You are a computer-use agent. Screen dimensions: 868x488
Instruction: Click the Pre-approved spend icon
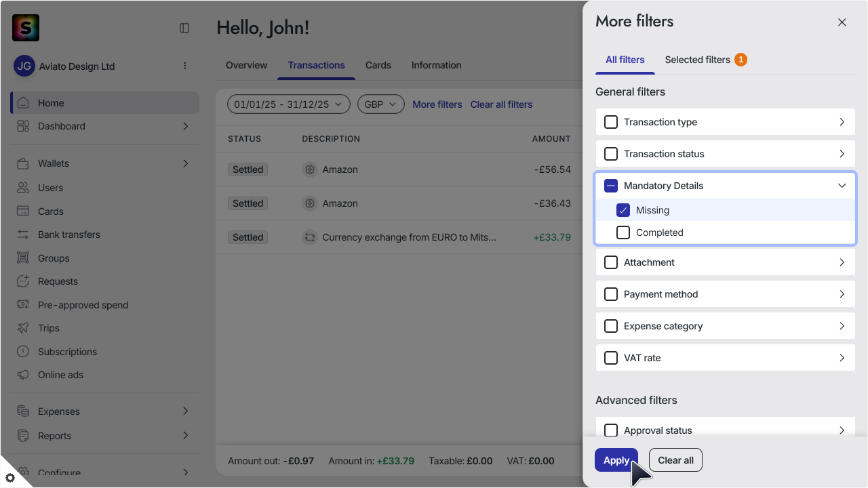pos(23,305)
